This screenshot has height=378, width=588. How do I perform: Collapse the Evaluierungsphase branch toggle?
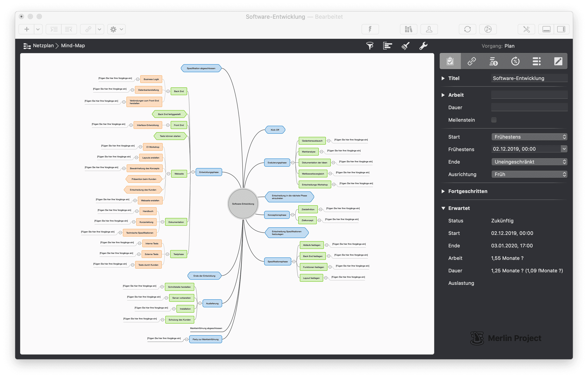[292, 162]
